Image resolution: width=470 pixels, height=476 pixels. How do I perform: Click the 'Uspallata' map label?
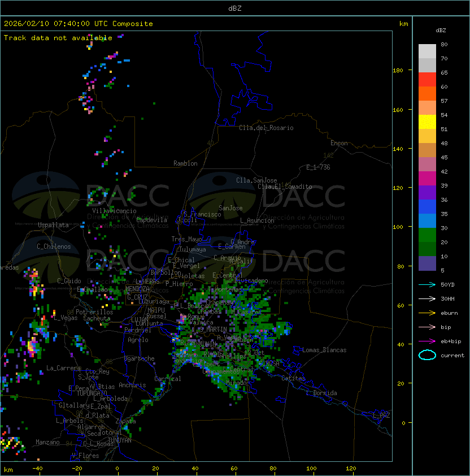pos(53,225)
